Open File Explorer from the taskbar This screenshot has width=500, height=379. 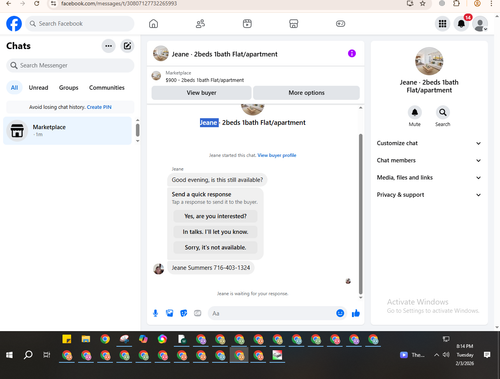(x=86, y=339)
